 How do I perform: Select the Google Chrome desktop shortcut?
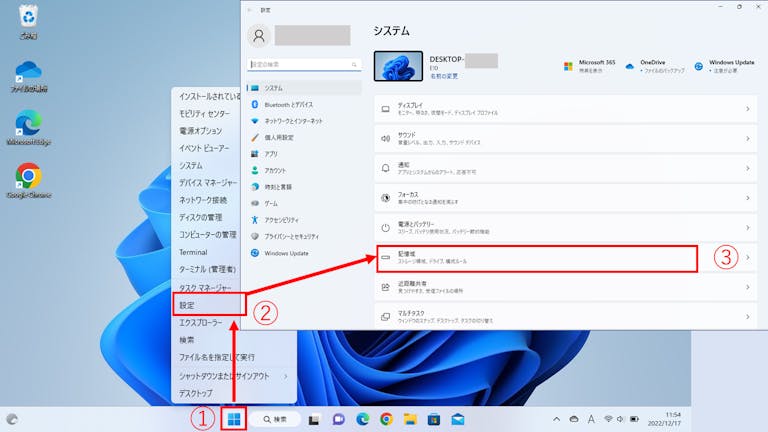(28, 180)
